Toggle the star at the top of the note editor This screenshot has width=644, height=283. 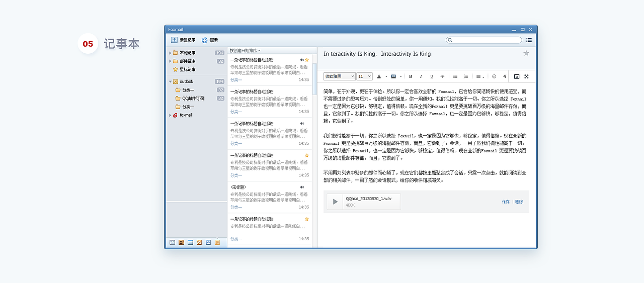click(x=526, y=53)
